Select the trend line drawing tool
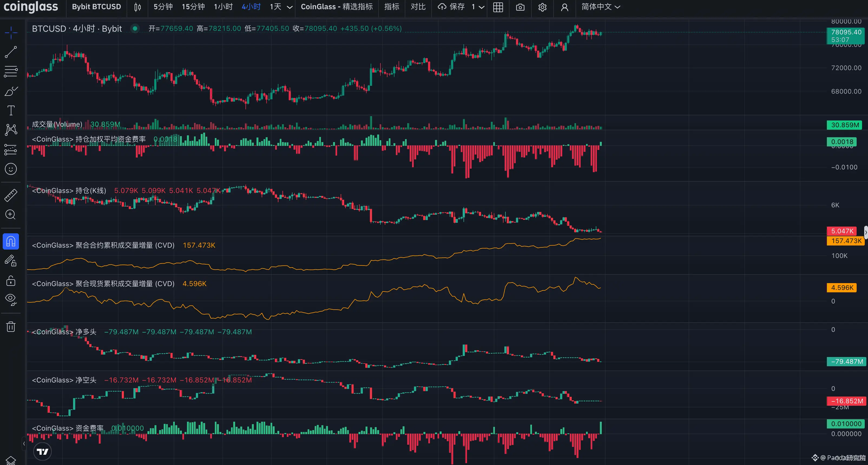 coord(11,52)
